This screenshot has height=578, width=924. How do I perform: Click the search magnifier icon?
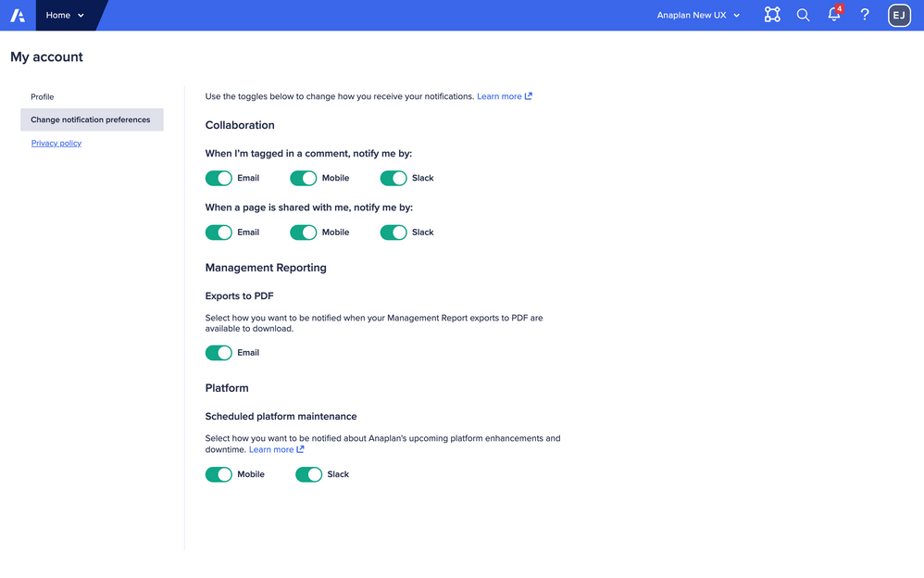(804, 15)
